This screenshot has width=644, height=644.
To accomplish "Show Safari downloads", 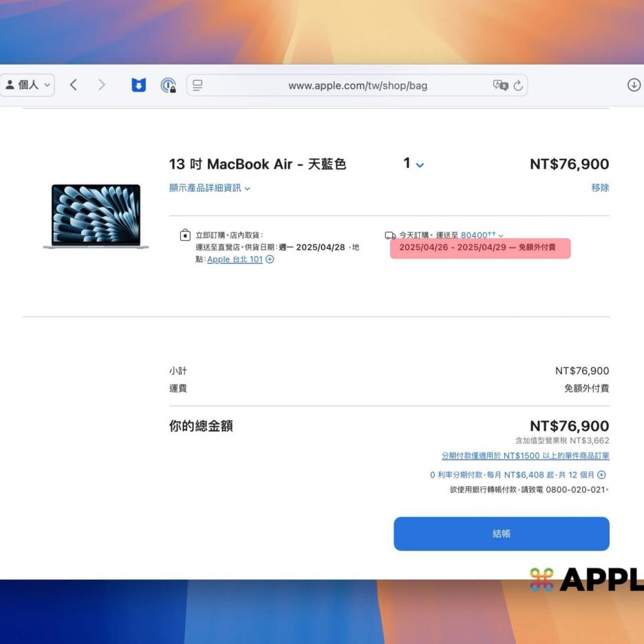I will 634,85.
